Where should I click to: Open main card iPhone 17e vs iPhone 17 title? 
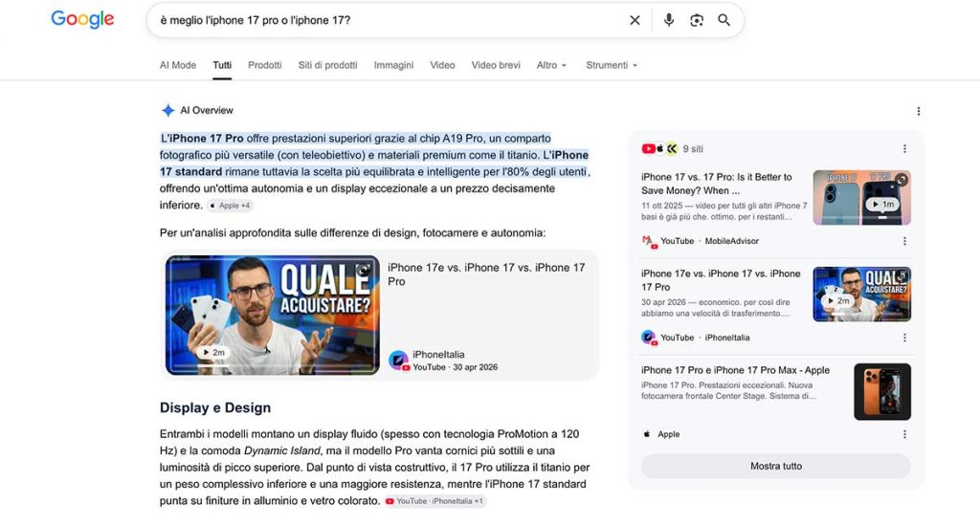(486, 274)
